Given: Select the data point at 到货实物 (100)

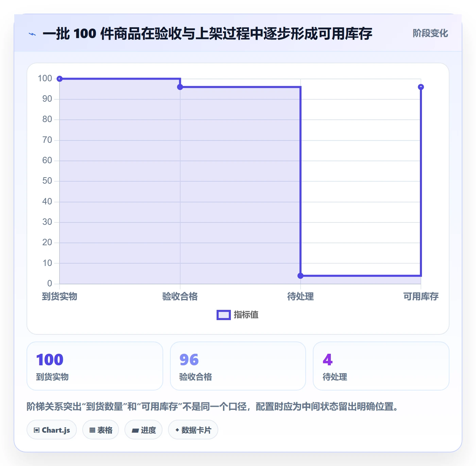Looking at the screenshot, I should (60, 79).
